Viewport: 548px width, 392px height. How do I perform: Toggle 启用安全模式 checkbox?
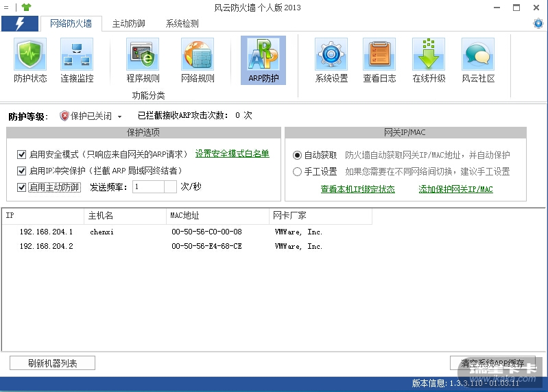pyautogui.click(x=21, y=154)
